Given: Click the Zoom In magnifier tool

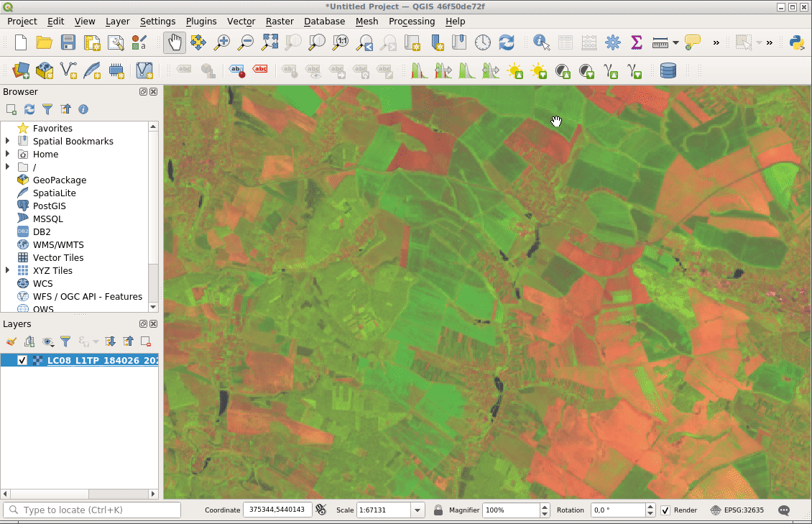Looking at the screenshot, I should [x=222, y=42].
